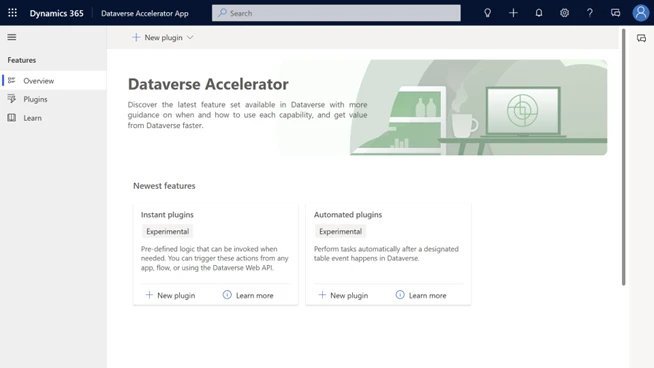Click the Dataverse Accelerator page heading
This screenshot has height=368, width=654.
pyautogui.click(x=208, y=84)
